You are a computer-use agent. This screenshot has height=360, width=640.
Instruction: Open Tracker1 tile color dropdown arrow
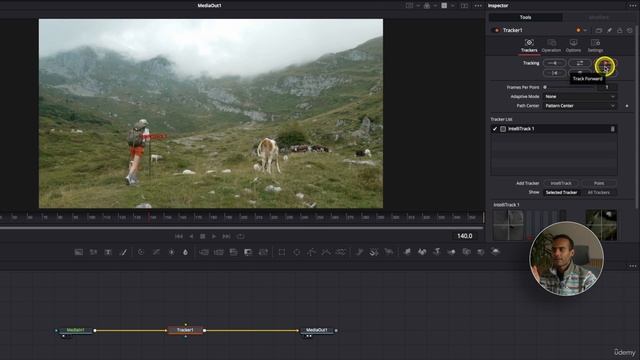tap(585, 30)
